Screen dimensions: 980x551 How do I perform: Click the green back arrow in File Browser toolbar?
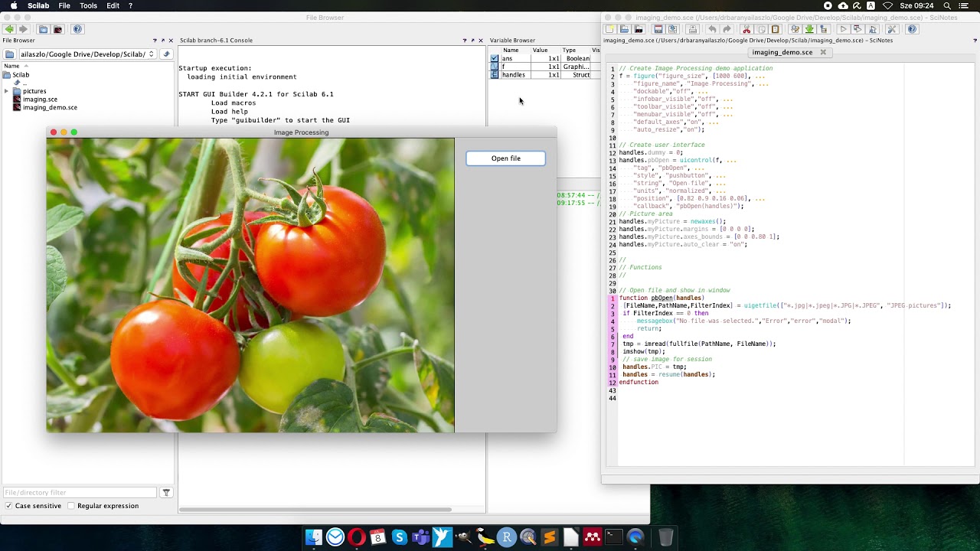(x=9, y=29)
